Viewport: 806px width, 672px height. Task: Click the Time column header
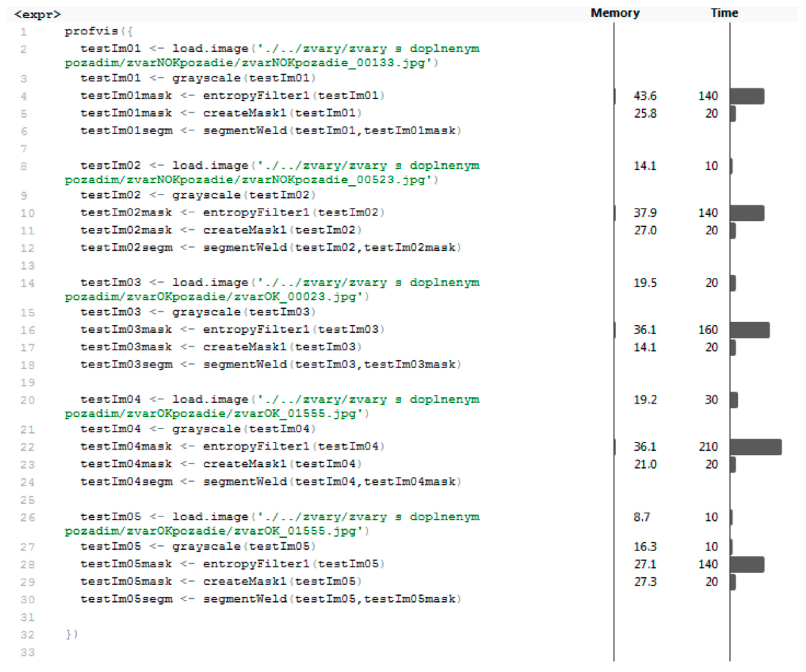click(724, 13)
